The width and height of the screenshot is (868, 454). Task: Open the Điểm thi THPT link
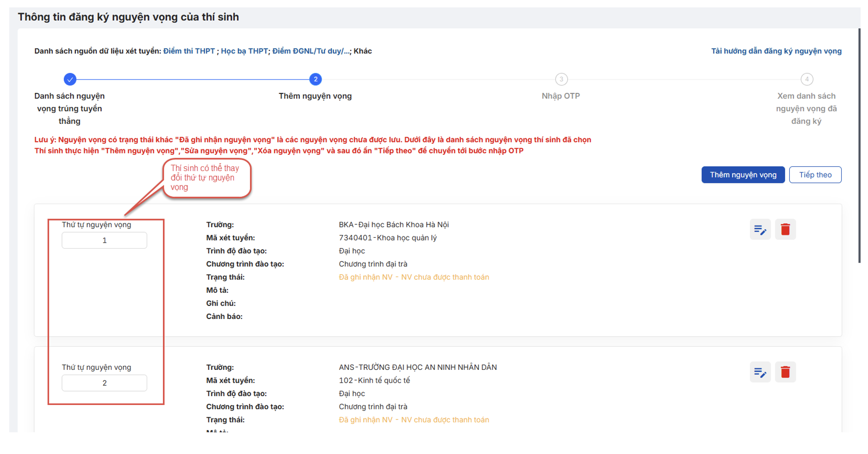coord(189,51)
